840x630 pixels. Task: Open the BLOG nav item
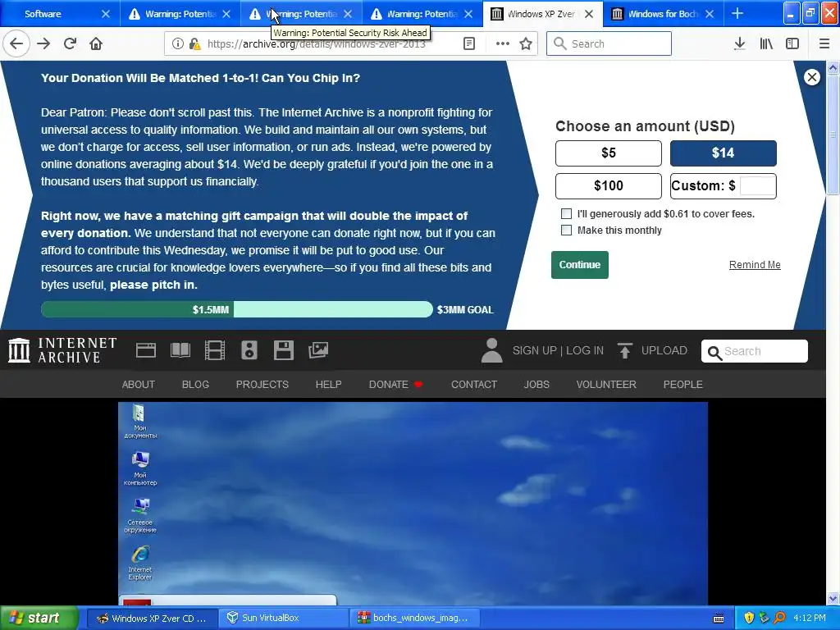pyautogui.click(x=195, y=385)
